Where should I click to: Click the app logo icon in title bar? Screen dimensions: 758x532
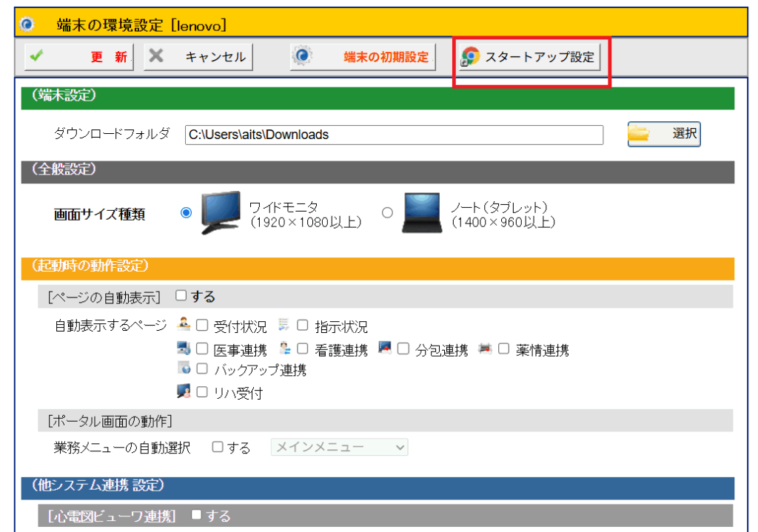27,24
